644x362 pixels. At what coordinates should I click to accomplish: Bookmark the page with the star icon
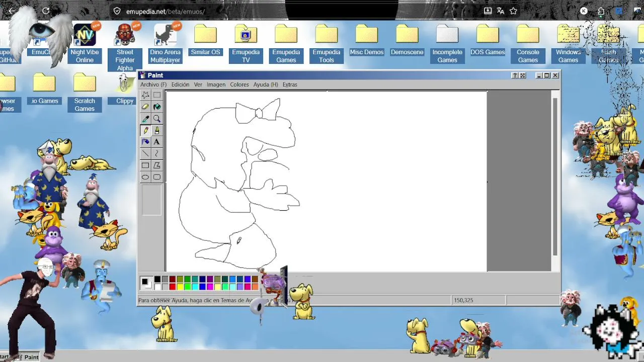513,11
